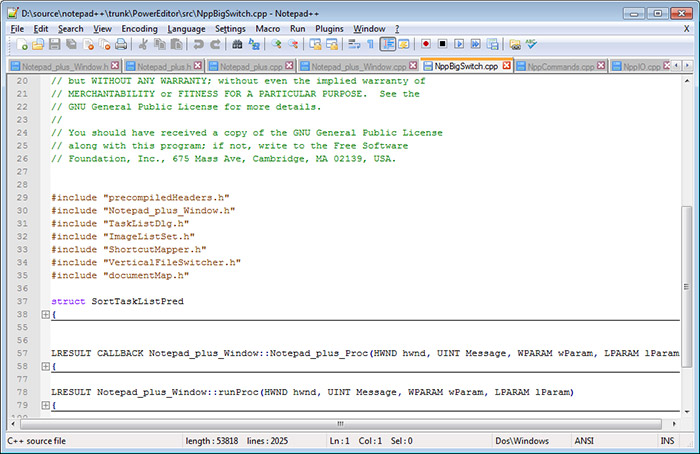Switch to the Notepad_plus_Window.h tab
The width and height of the screenshot is (700, 454).
[x=65, y=67]
